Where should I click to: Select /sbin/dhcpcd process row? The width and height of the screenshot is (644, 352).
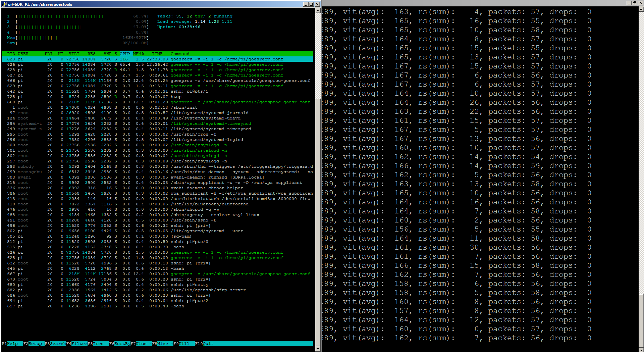(157, 209)
